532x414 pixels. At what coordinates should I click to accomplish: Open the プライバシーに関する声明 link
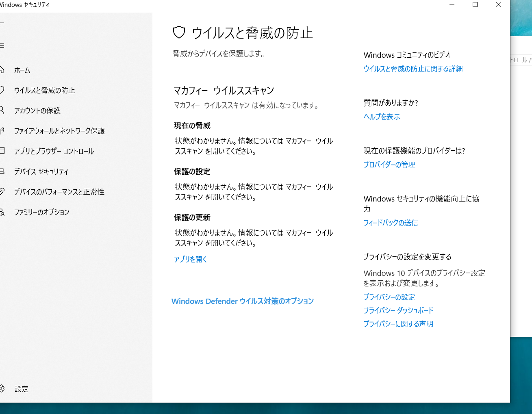(398, 324)
